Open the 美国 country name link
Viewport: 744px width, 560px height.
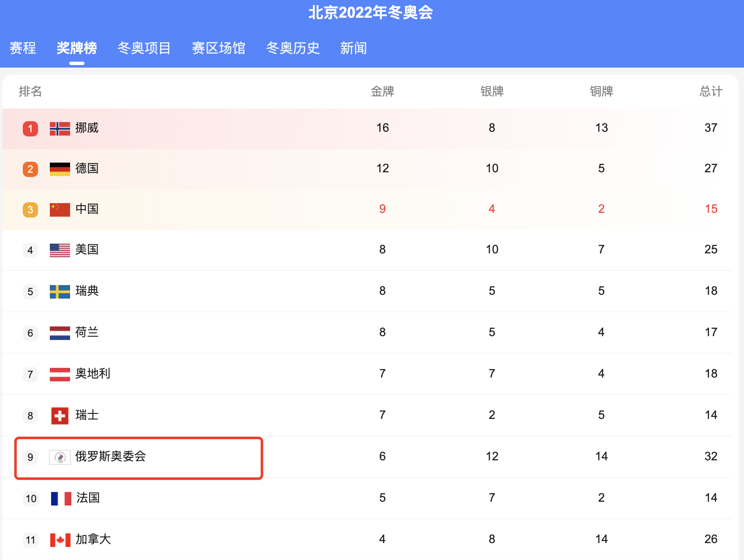(87, 249)
